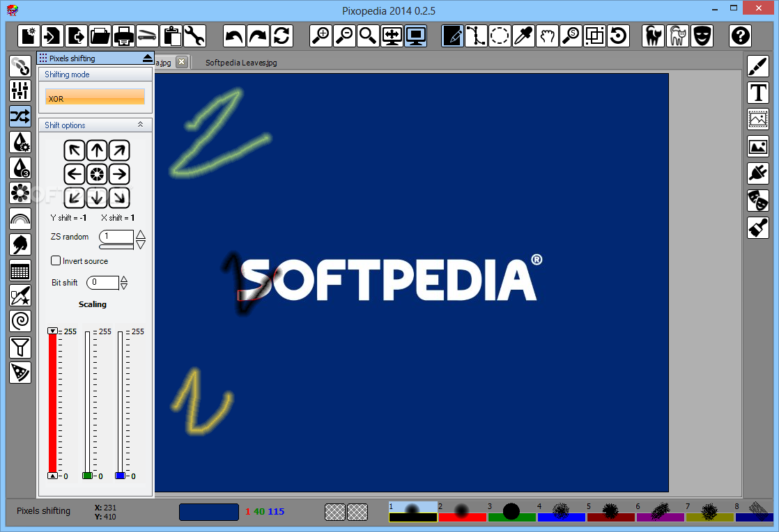Click the theater mask icon in top toolbar
The width and height of the screenshot is (779, 532).
pyautogui.click(x=702, y=36)
